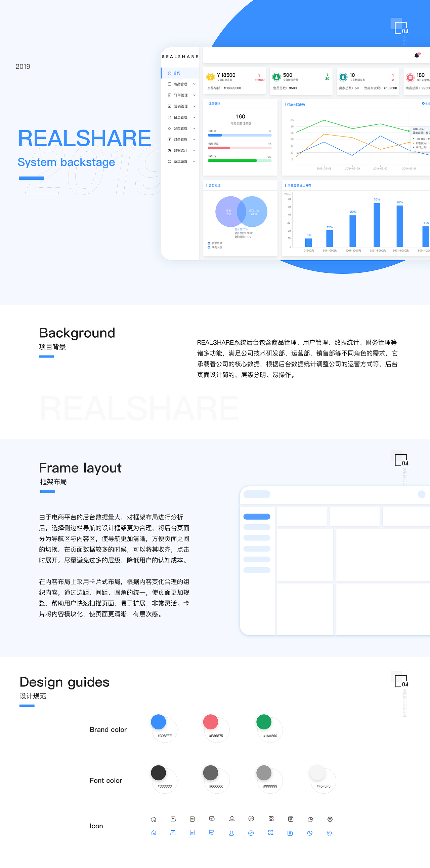Click the 30% bar for 3001-5000元
The height and width of the screenshot is (868, 430).
pos(377,225)
